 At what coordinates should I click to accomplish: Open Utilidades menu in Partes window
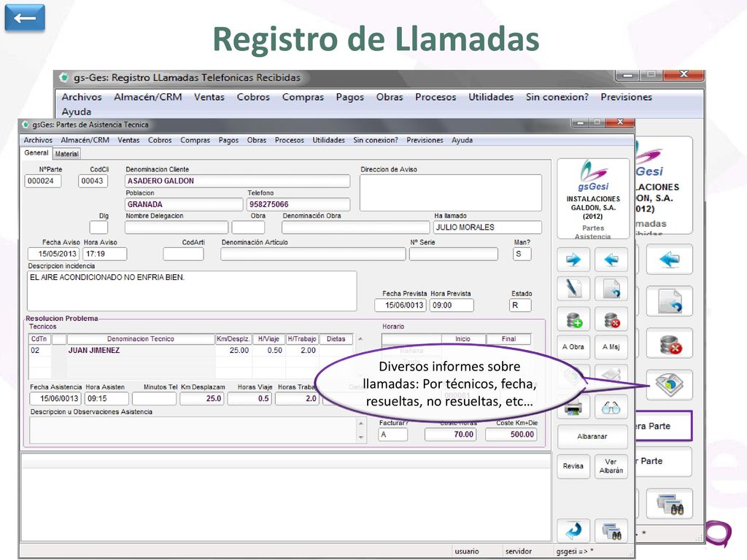click(329, 140)
